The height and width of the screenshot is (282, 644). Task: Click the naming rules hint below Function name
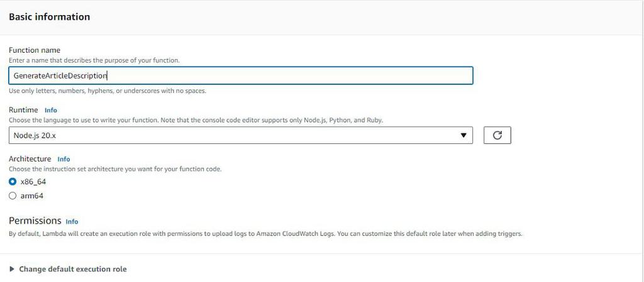coord(107,90)
